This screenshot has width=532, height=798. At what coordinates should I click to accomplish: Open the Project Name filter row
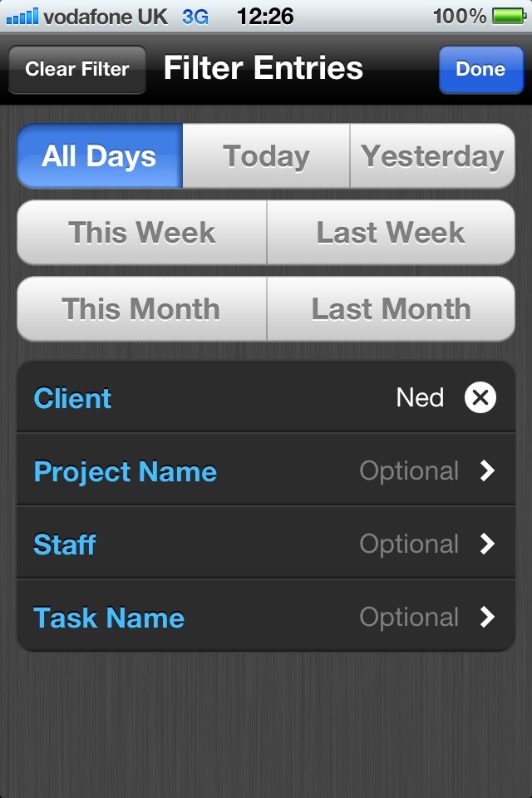pyautogui.click(x=266, y=470)
